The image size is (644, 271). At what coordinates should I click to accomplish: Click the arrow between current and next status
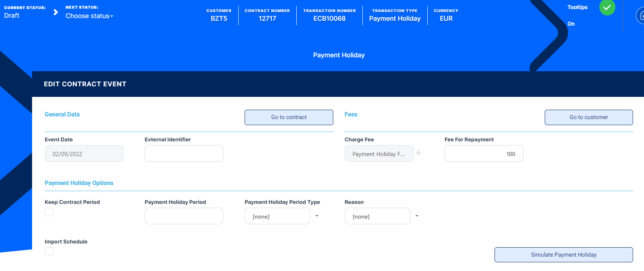point(55,12)
